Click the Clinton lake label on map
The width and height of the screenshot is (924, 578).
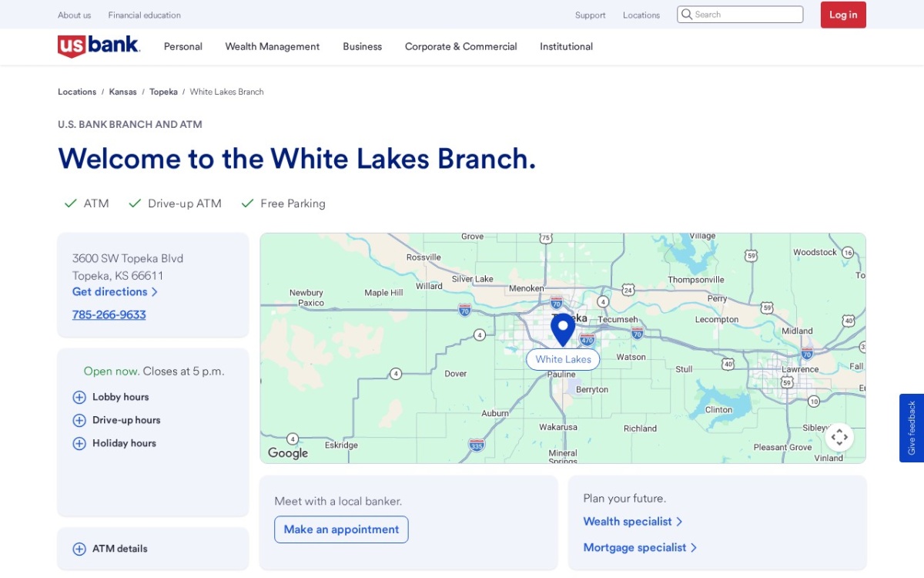[x=719, y=410]
